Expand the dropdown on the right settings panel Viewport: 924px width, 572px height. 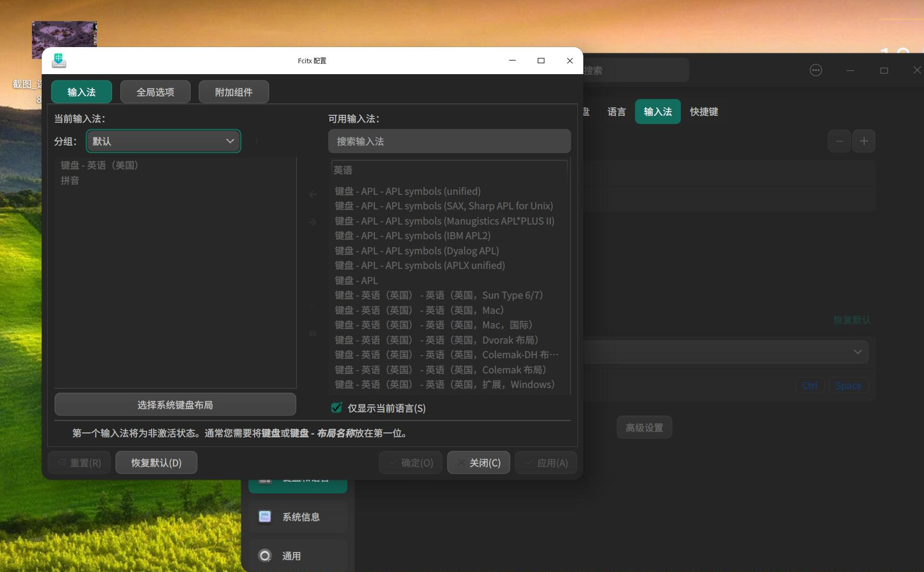(x=857, y=351)
